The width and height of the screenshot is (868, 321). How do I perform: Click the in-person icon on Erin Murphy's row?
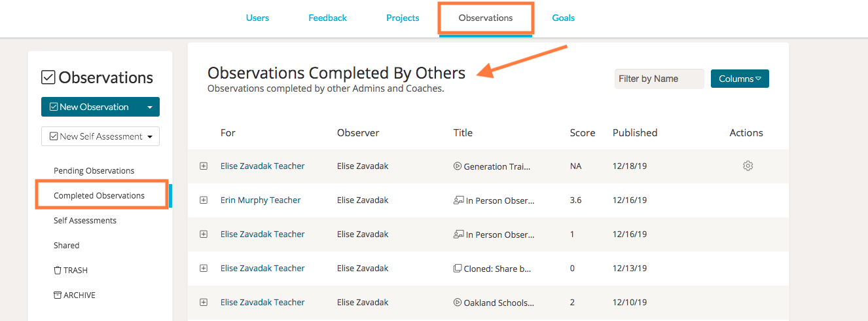coord(458,200)
